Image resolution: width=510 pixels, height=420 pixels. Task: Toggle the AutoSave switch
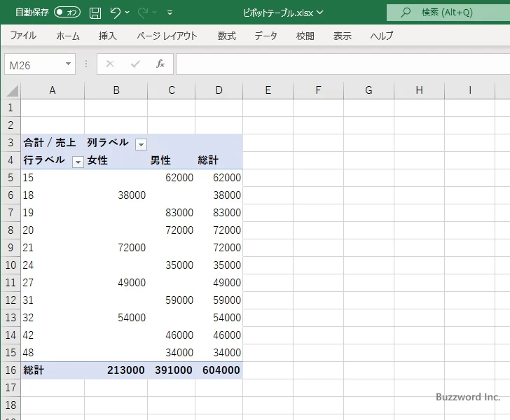pyautogui.click(x=67, y=13)
